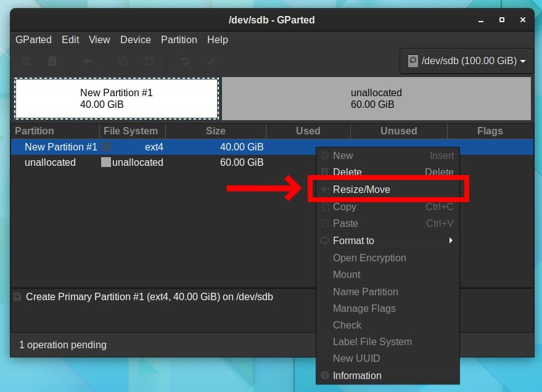Select the Create Primary Partition #1 pending operation
This screenshot has width=542, height=392.
(149, 296)
